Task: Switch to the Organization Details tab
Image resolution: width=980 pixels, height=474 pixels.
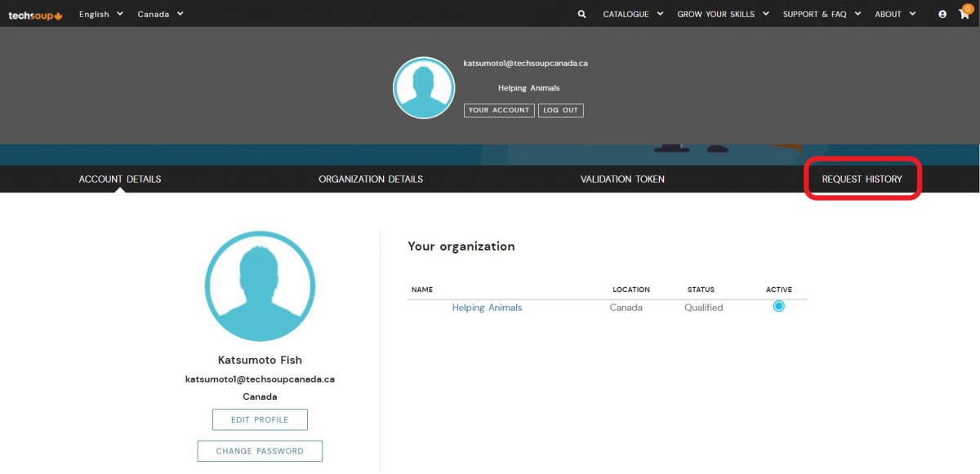Action: coord(371,179)
